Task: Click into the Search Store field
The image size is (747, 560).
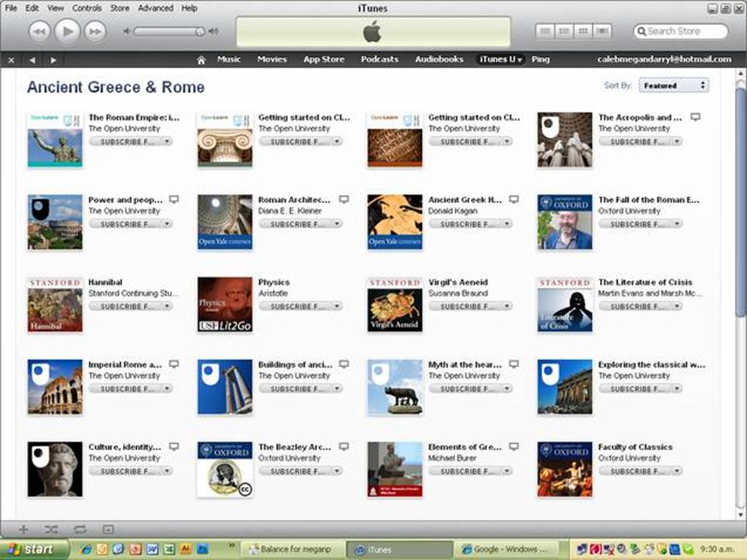Action: pos(681,31)
